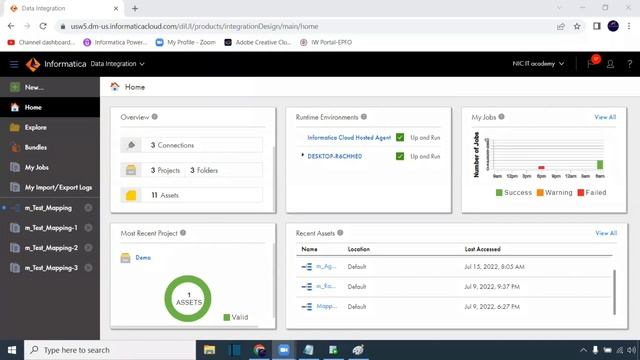Click DESKTOP-R6CHHE0 status checkbox
Screen dimensions: 640x360
pyautogui.click(x=400, y=156)
